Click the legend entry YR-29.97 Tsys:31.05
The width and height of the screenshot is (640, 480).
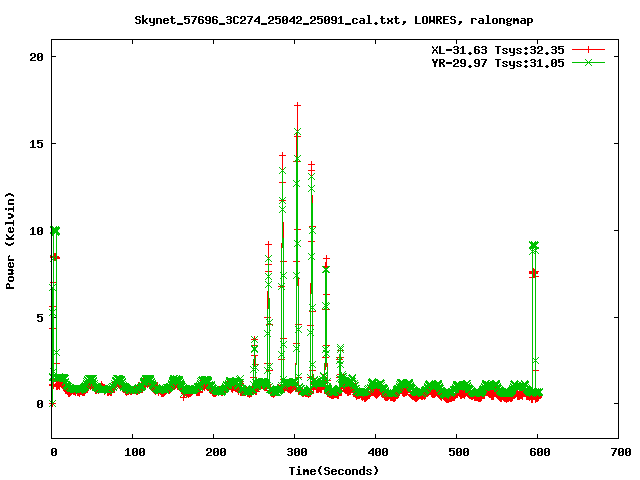(498, 63)
